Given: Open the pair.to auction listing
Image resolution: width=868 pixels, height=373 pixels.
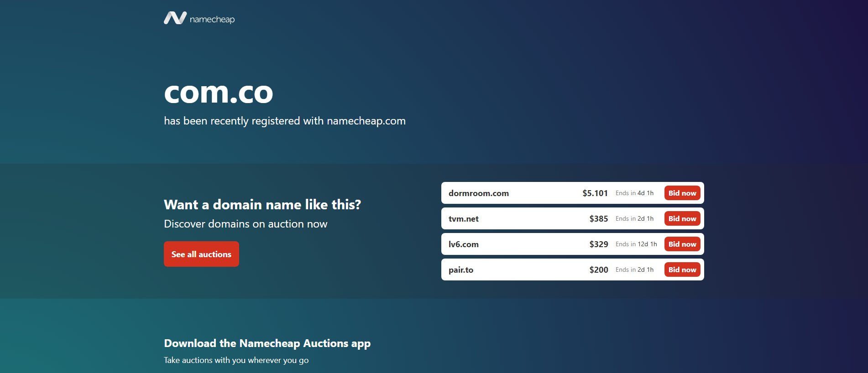Looking at the screenshot, I should 461,270.
